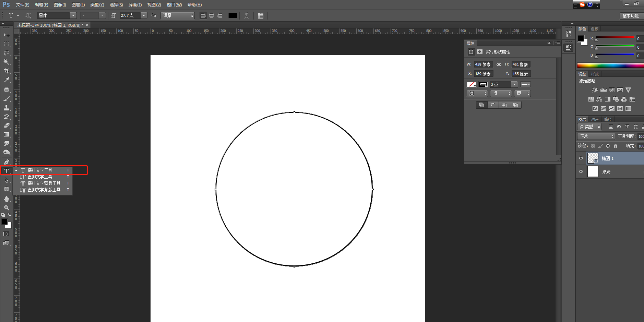Click the Zoom magnifier tool
Viewport: 644px width, 322px height.
click(6, 208)
